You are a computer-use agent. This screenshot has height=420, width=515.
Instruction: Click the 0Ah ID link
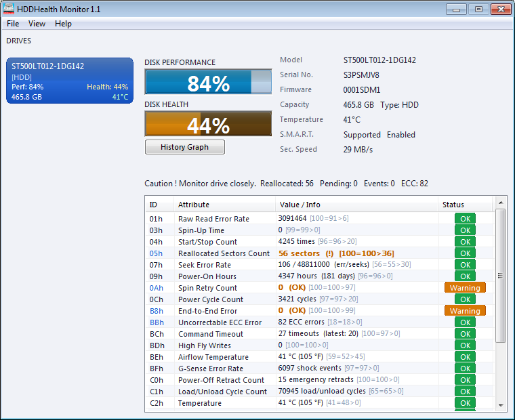tap(156, 288)
